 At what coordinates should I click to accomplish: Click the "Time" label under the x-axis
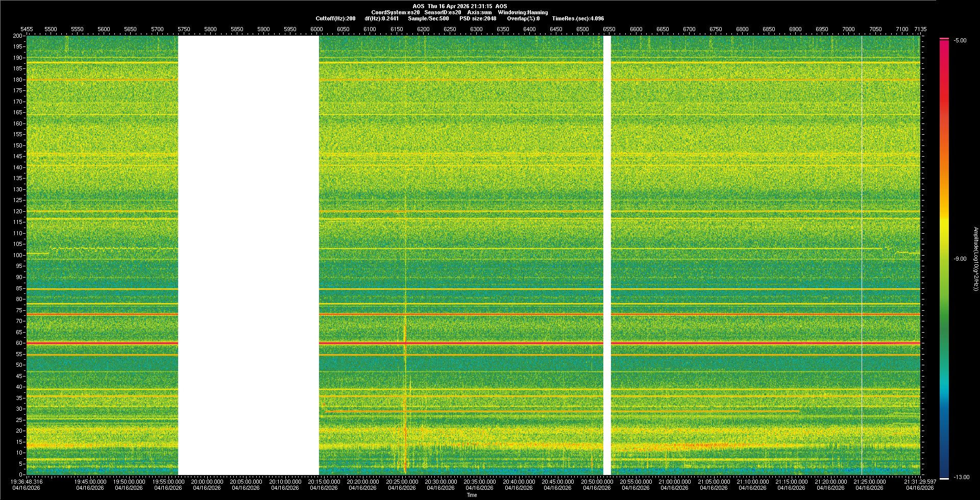472,495
